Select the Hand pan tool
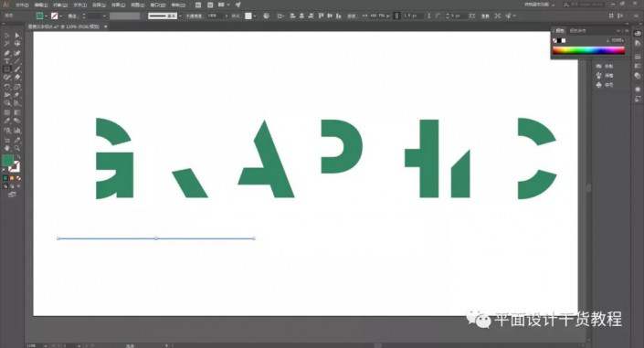This screenshot has width=644, height=348. pos(7,148)
